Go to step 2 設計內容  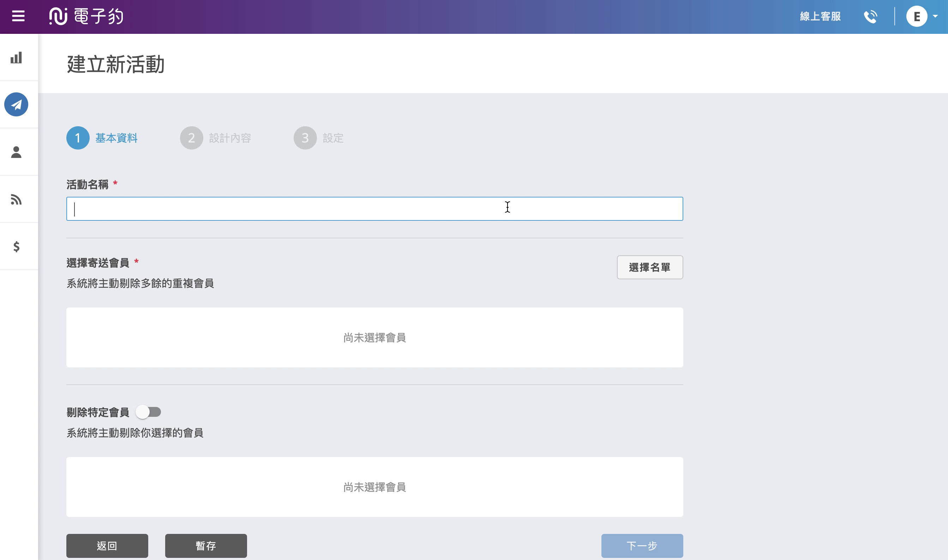pyautogui.click(x=216, y=138)
